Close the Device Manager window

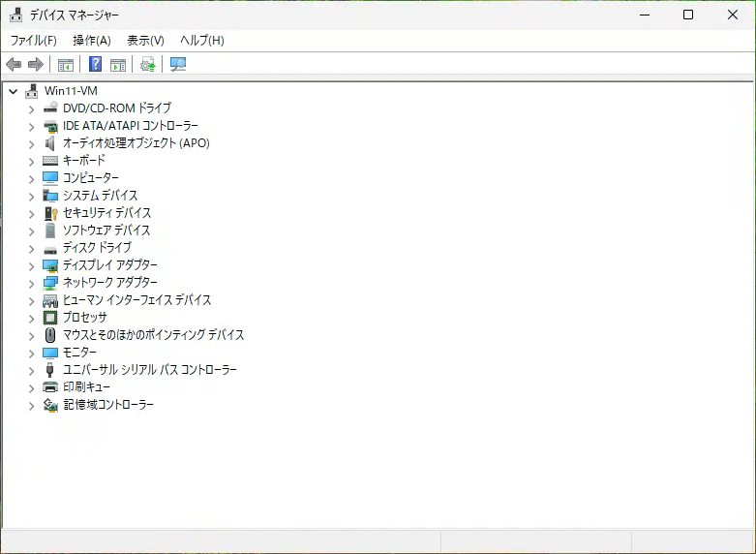(733, 15)
